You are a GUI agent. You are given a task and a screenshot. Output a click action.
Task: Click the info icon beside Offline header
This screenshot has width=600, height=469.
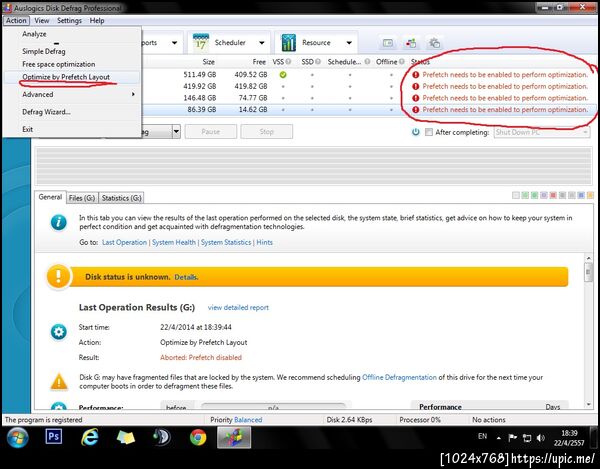click(x=401, y=61)
